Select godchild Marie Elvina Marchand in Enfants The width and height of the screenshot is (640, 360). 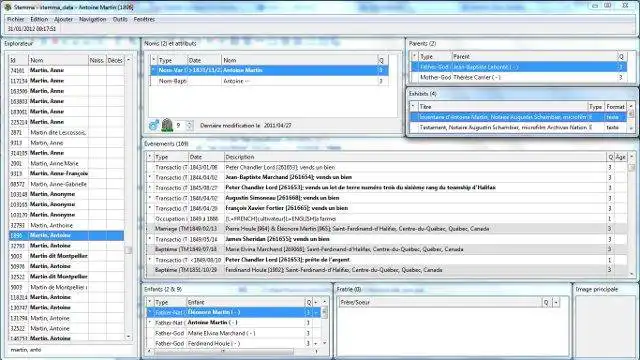coord(234,333)
